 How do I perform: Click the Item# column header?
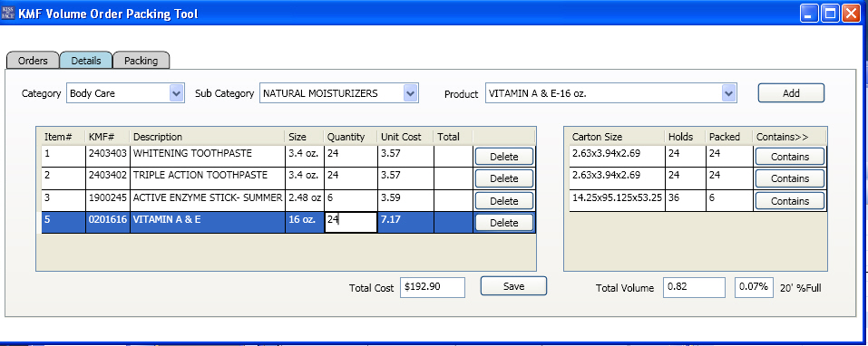click(63, 137)
